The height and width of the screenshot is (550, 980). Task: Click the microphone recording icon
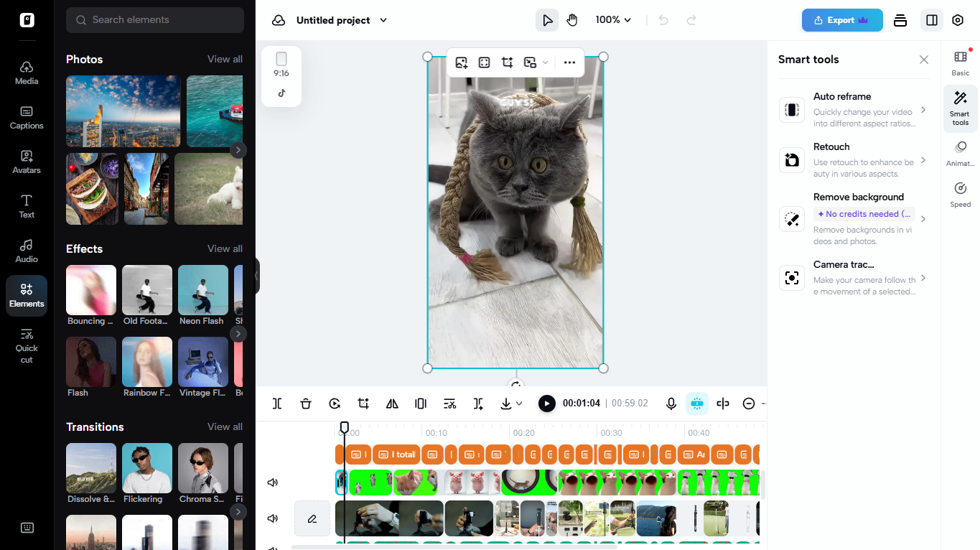[x=671, y=403]
